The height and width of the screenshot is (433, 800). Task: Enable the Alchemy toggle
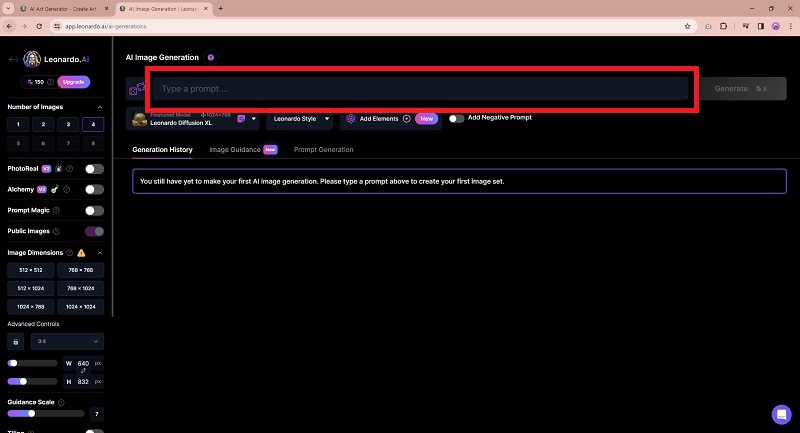click(x=94, y=189)
